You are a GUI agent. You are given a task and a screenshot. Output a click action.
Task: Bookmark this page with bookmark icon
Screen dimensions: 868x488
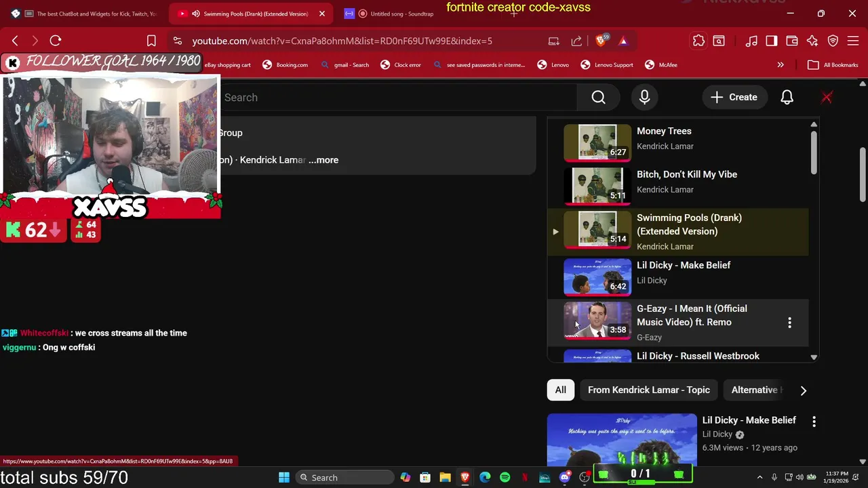click(x=151, y=41)
